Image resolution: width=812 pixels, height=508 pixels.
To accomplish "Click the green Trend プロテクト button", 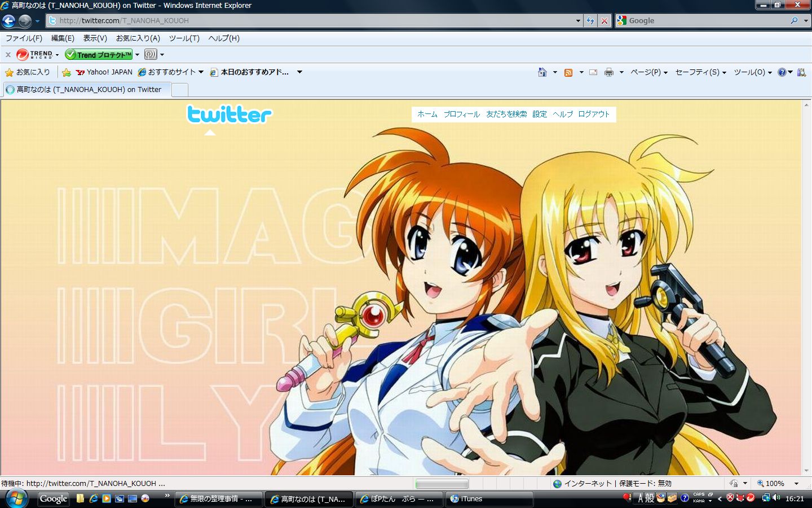I will pyautogui.click(x=99, y=55).
